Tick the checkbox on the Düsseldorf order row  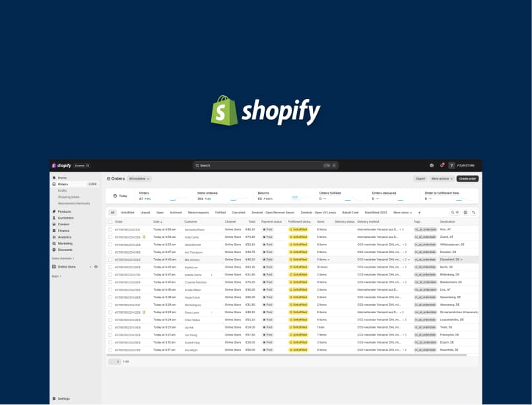pos(110,260)
